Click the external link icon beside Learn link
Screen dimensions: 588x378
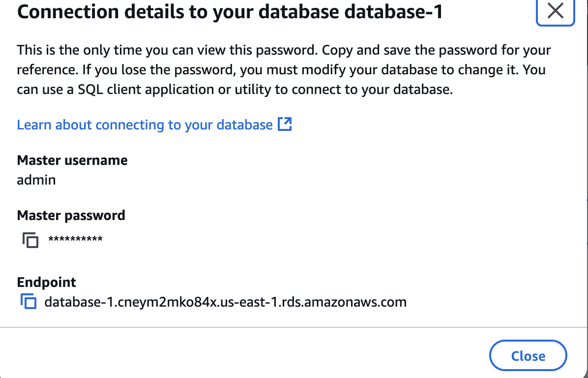[x=285, y=125]
